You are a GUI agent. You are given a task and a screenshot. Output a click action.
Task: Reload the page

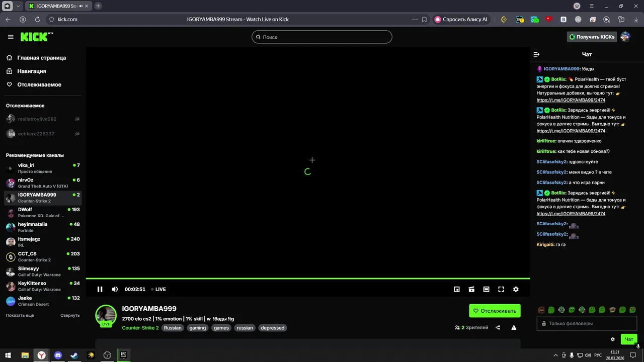(x=37, y=19)
